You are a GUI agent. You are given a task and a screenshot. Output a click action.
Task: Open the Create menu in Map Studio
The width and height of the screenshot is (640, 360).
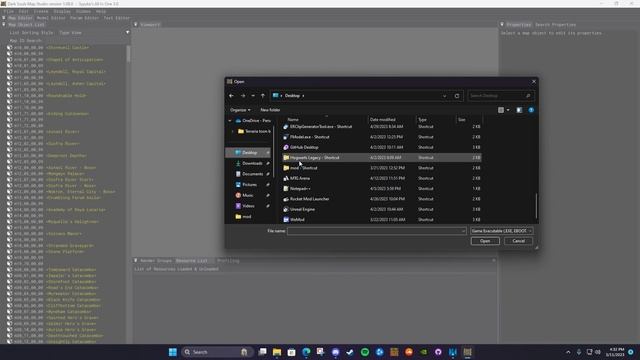[x=41, y=11]
